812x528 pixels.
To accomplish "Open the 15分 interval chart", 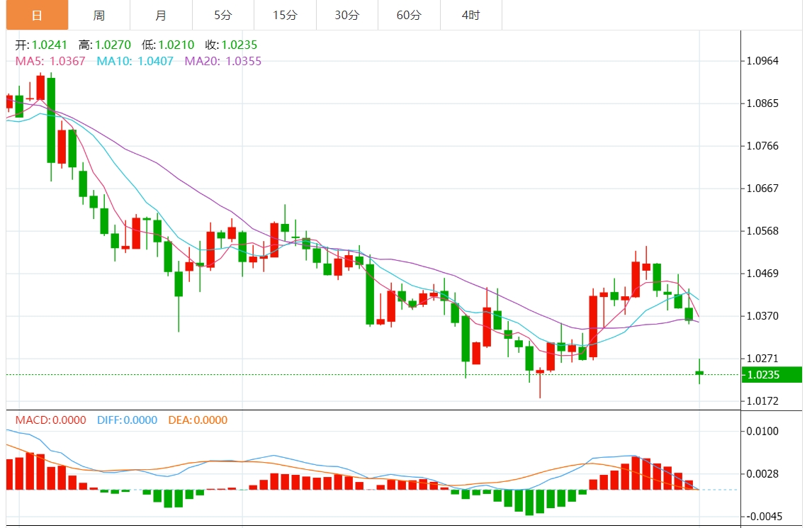I will point(285,15).
